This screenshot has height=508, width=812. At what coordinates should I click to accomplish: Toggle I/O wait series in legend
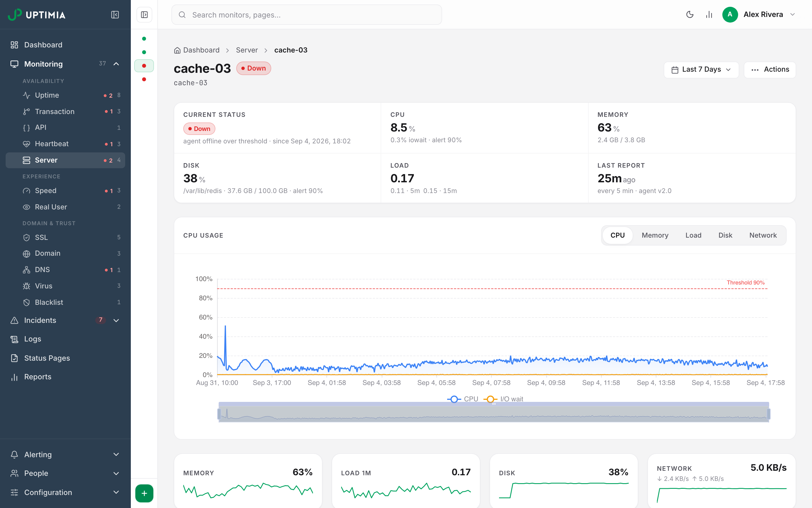point(503,399)
